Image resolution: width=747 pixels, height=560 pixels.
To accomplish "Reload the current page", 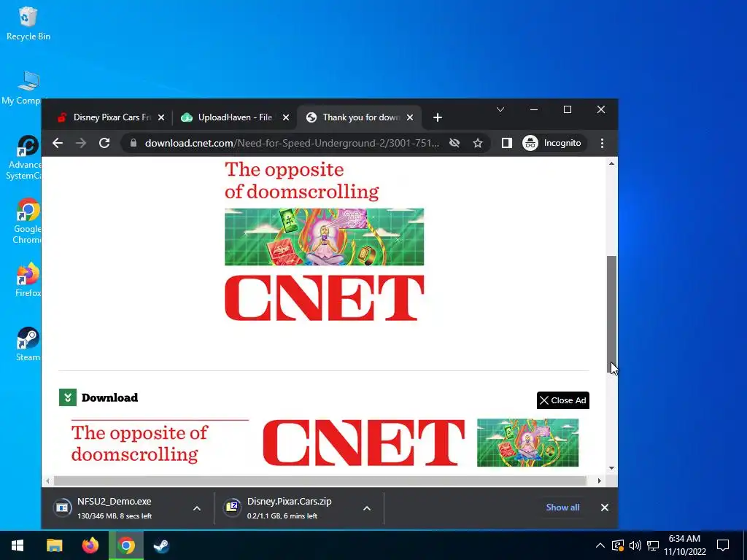I will point(104,143).
